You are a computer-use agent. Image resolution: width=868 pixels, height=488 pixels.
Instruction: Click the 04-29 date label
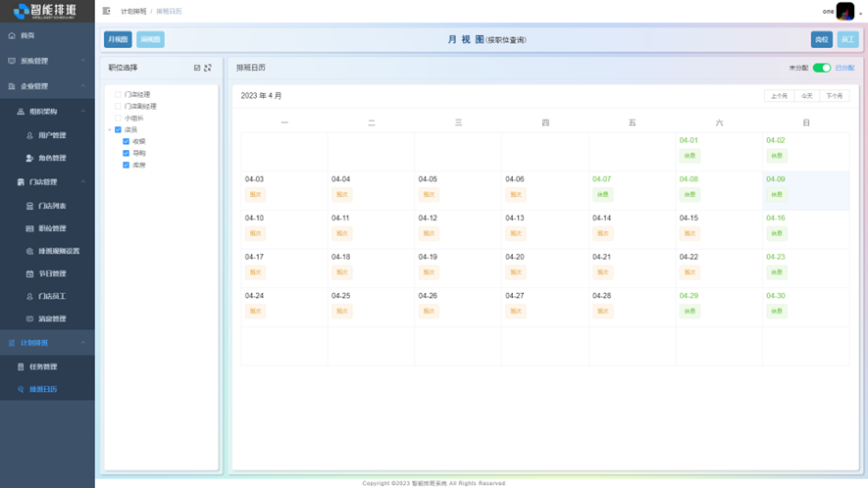pyautogui.click(x=689, y=296)
